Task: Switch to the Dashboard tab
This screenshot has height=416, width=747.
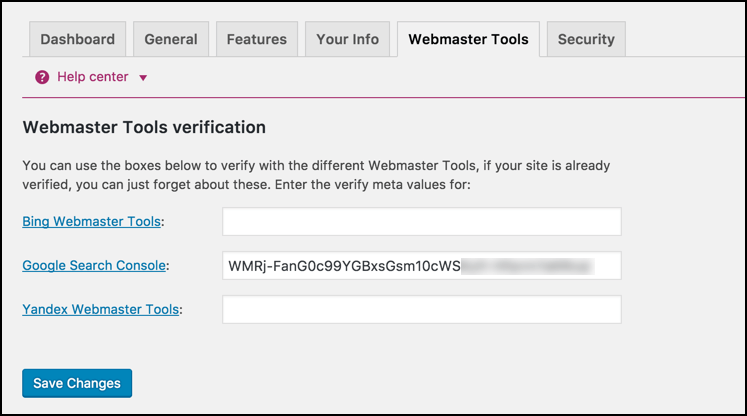Action: [x=78, y=39]
